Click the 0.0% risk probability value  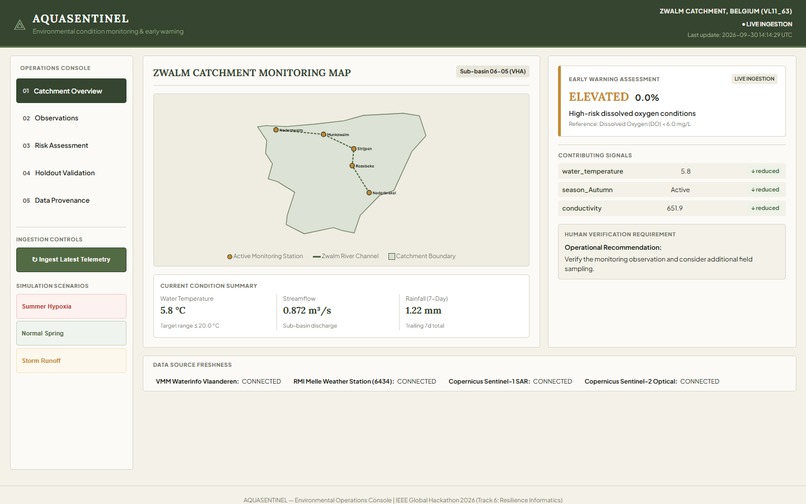(647, 98)
